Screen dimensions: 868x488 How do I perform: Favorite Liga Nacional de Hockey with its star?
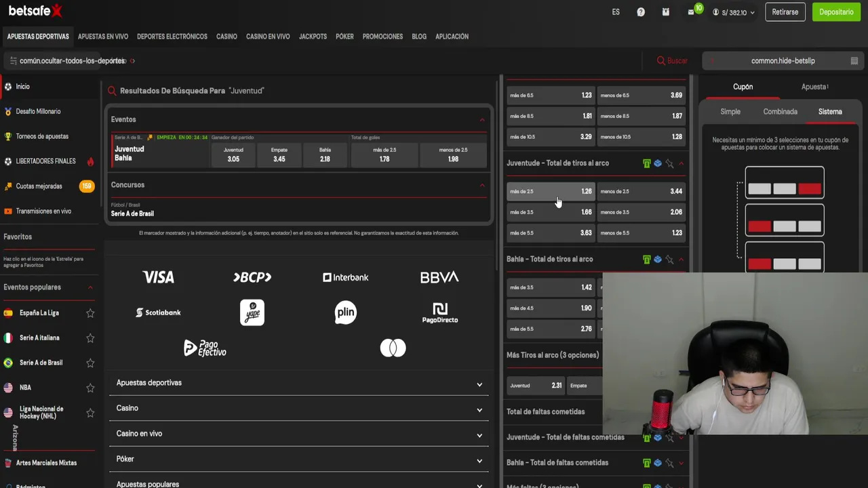90,412
